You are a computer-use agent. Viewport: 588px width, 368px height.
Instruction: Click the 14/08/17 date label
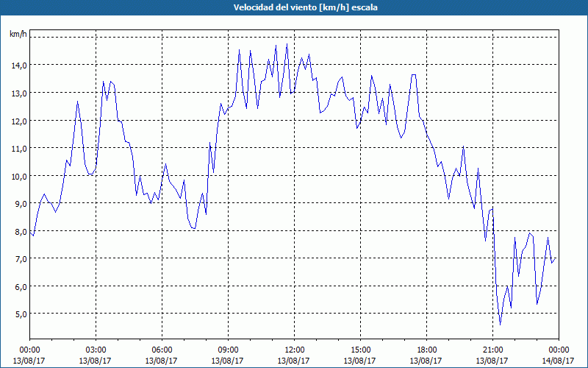[558, 361]
